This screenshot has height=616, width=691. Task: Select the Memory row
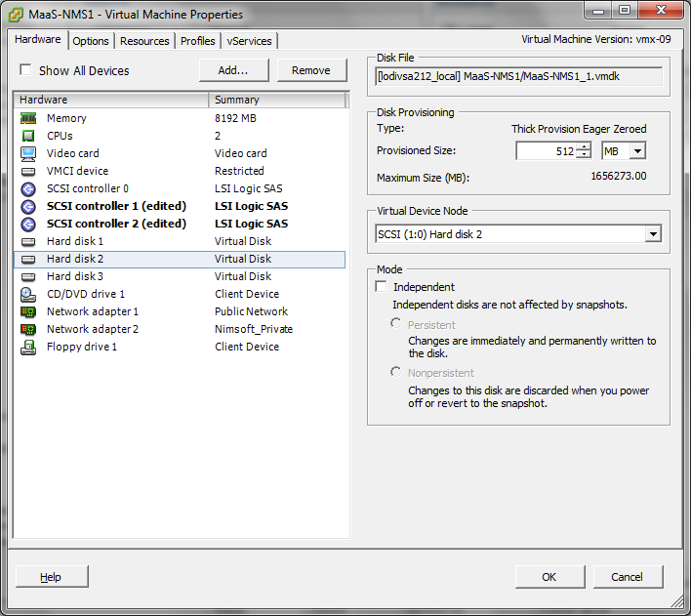(180, 118)
